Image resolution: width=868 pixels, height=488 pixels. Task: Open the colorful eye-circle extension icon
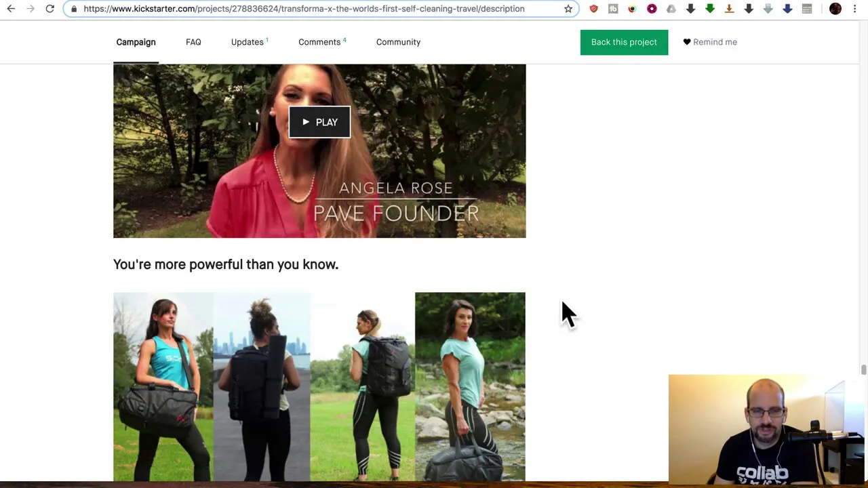[632, 9]
